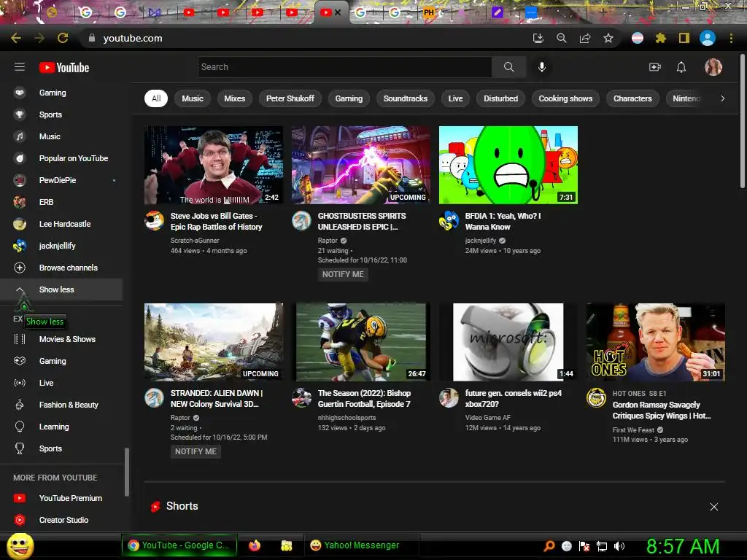Viewport: 747px width, 560px height.
Task: Reload the page with the refresh icon
Action: coord(63,38)
